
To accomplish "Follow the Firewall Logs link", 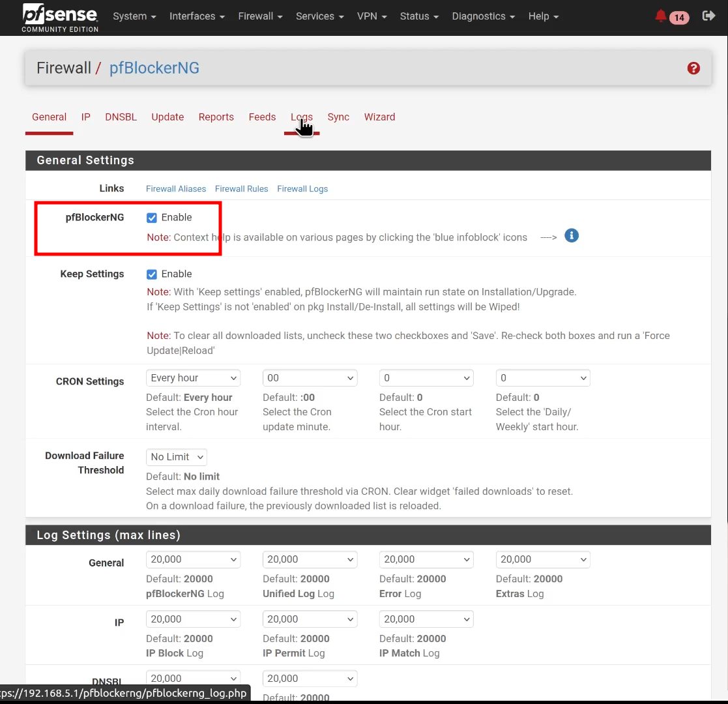I will [x=302, y=189].
